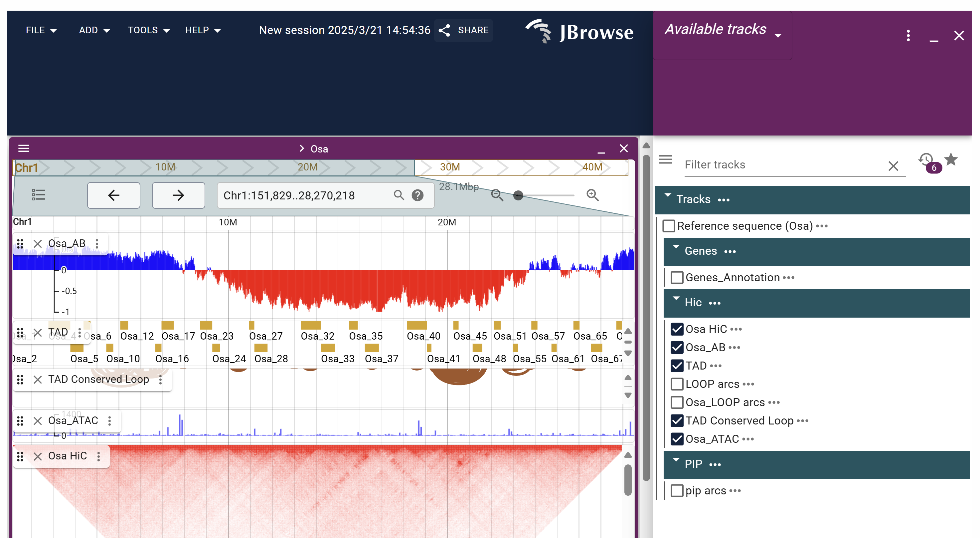Enable the Osa_LOOP arcs track
The image size is (980, 538).
tap(677, 402)
